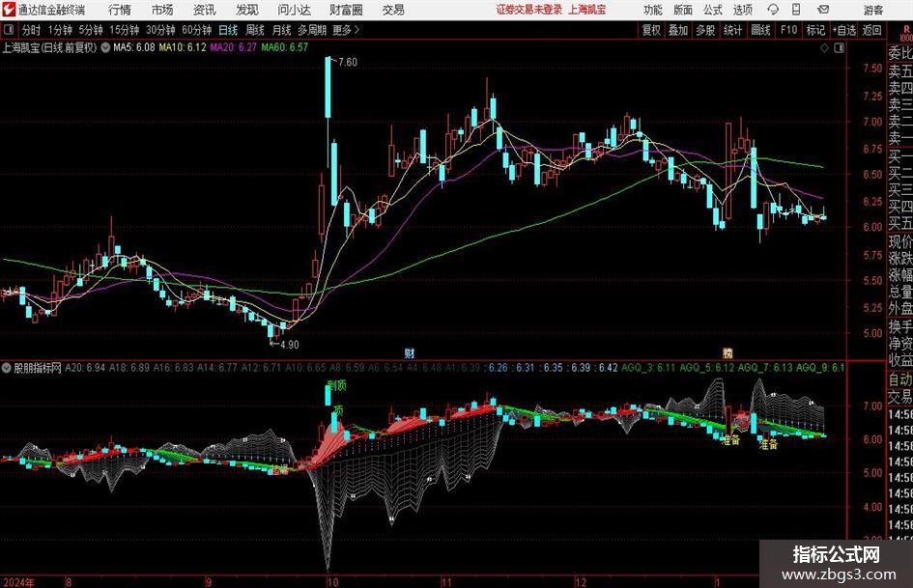Open the headset customer service icon
Image resolution: width=913 pixels, height=588 pixels.
coord(773,10)
